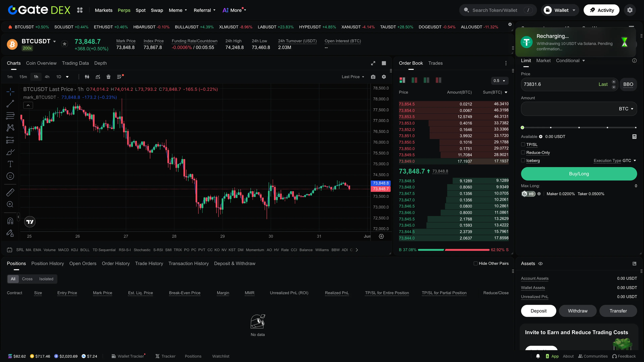Image resolution: width=644 pixels, height=362 pixels.
Task: Toggle the BBO price button
Action: pos(628,84)
